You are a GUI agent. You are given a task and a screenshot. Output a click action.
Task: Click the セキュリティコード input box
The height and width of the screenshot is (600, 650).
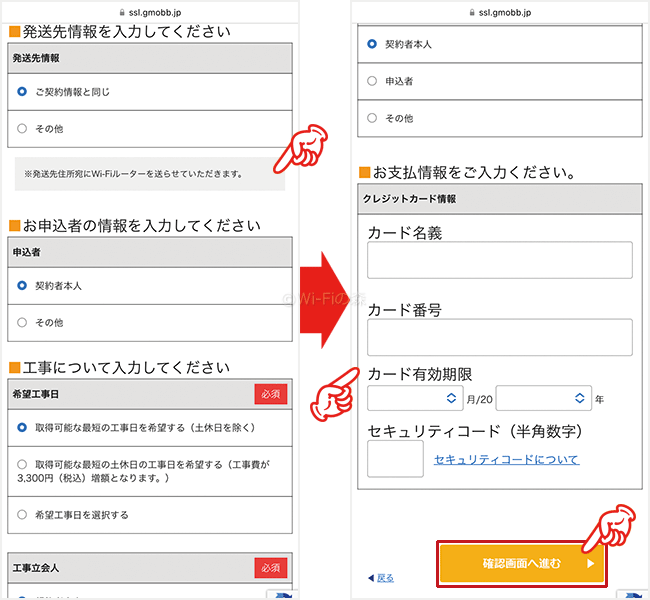[395, 459]
